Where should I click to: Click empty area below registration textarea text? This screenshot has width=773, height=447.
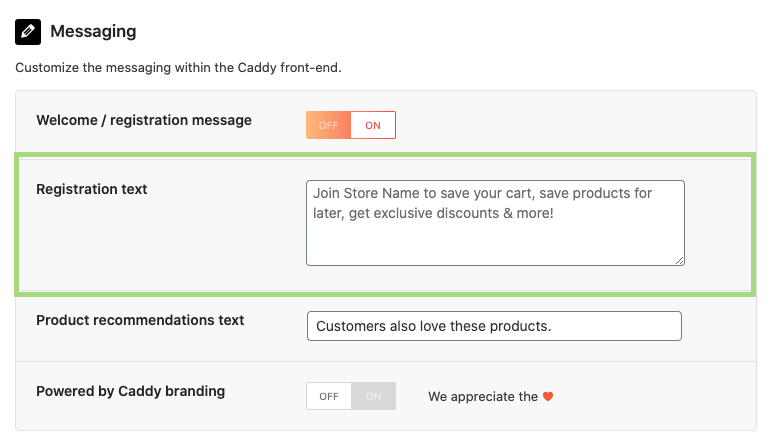tap(493, 244)
